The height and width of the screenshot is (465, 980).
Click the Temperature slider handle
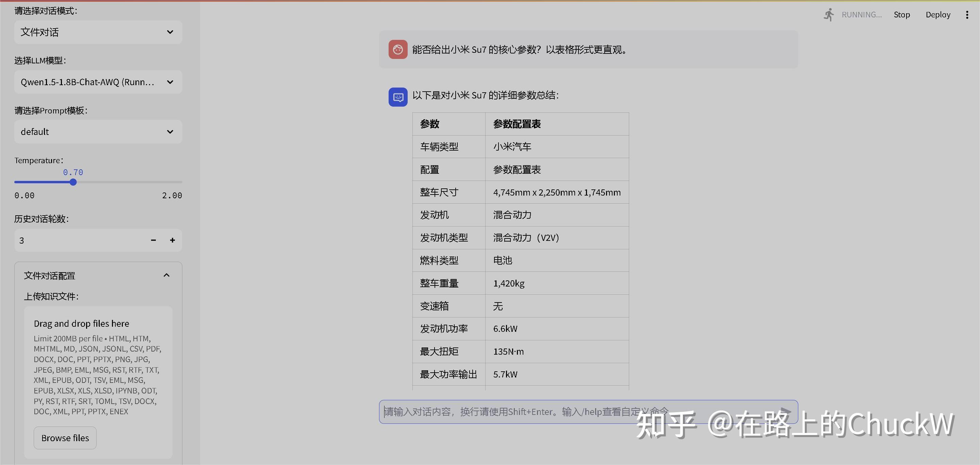coord(73,182)
